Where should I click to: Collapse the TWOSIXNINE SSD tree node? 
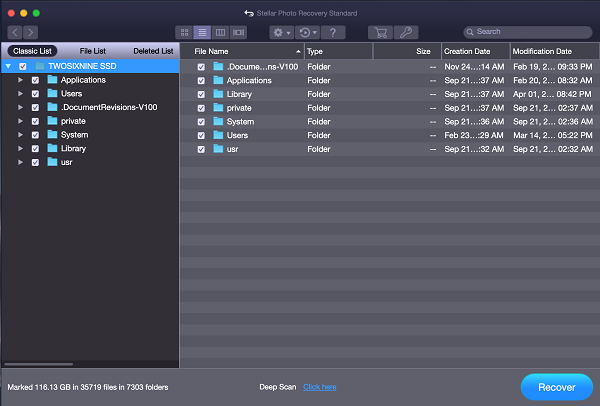[x=8, y=66]
